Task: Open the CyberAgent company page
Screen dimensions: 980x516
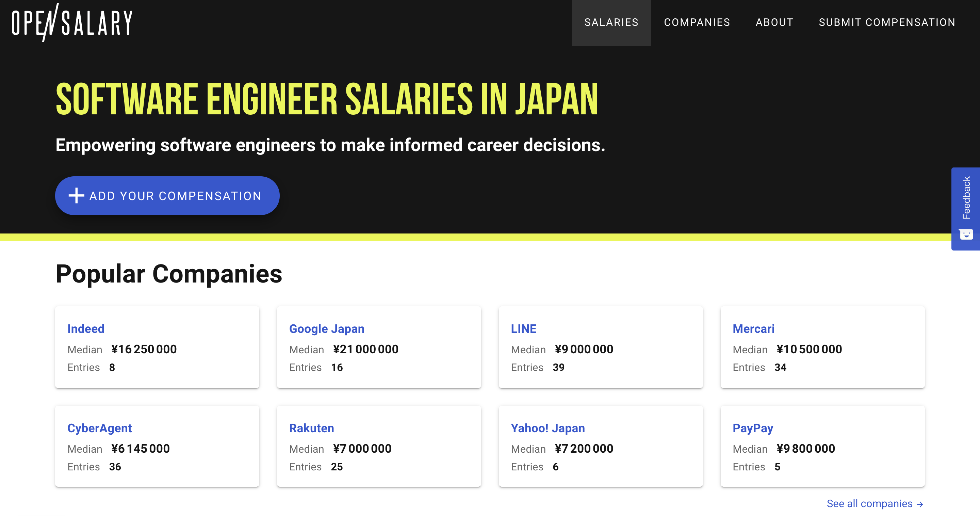Action: [x=99, y=428]
